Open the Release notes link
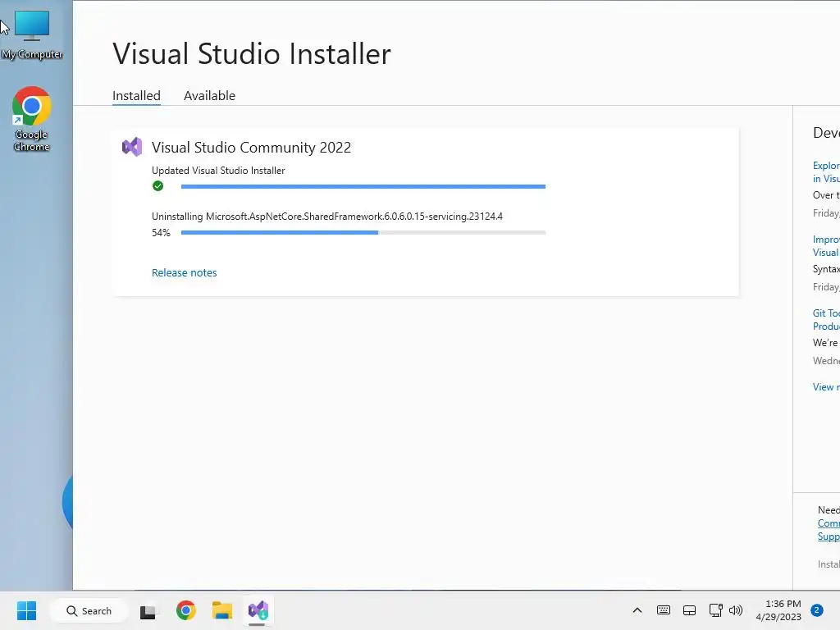The image size is (840, 630). click(185, 272)
